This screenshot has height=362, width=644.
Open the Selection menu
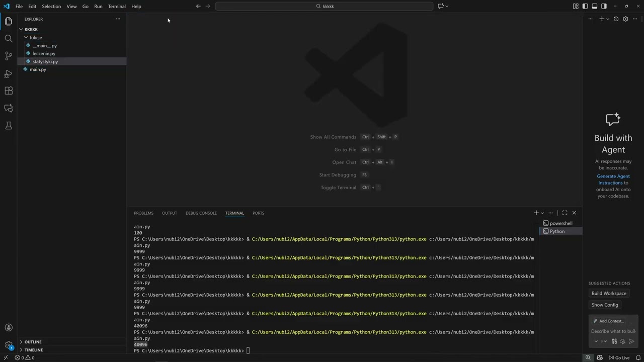(51, 6)
